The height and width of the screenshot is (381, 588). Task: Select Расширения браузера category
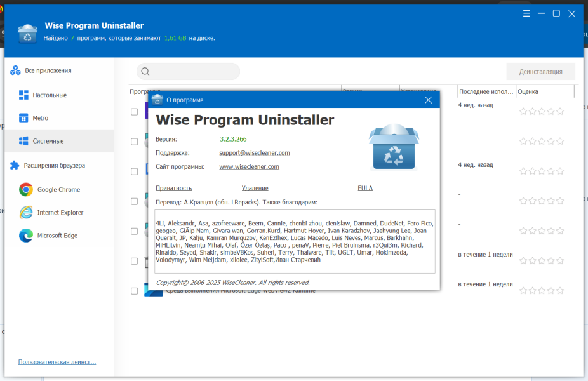pos(55,165)
